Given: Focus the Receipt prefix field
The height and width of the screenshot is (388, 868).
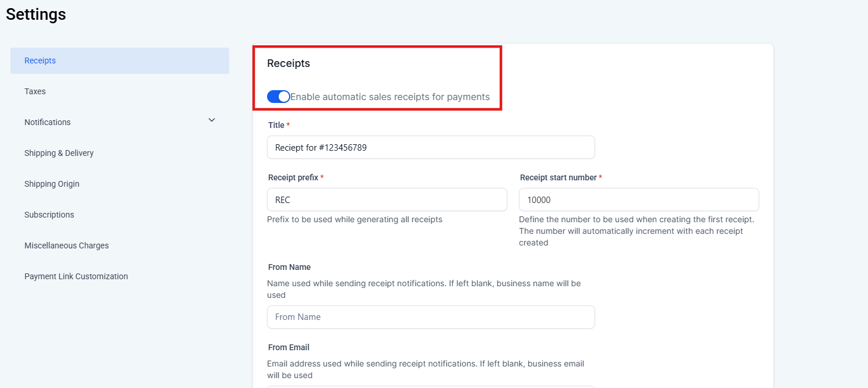Looking at the screenshot, I should tap(387, 200).
